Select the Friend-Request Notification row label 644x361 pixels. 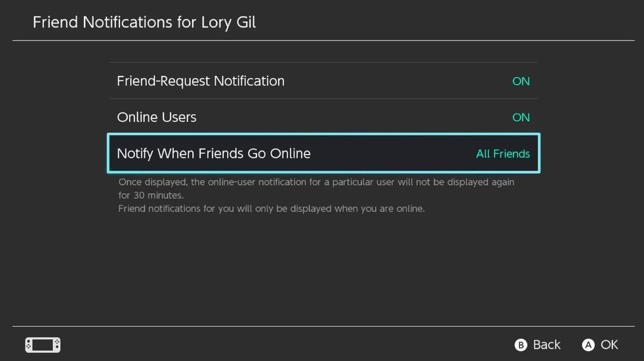pos(201,81)
